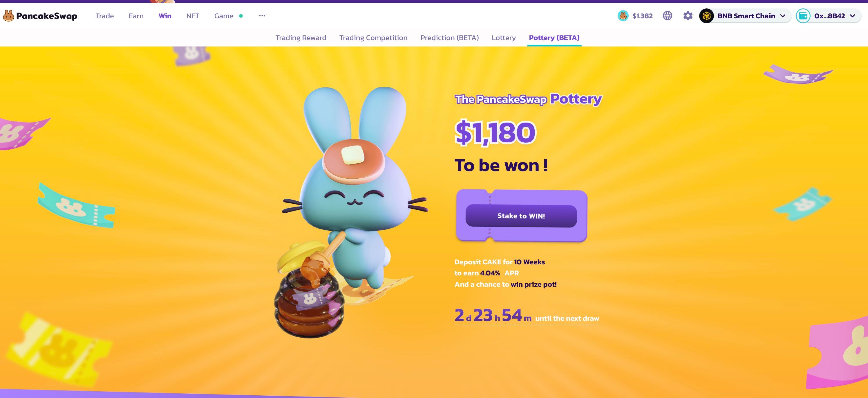Click the PancakeSwap bunny logo
868x398 pixels.
point(8,16)
